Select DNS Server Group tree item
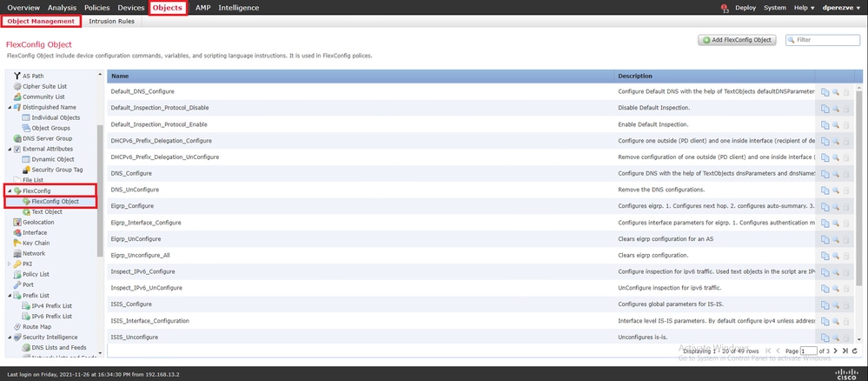Image resolution: width=868 pixels, height=381 pixels. (48, 138)
